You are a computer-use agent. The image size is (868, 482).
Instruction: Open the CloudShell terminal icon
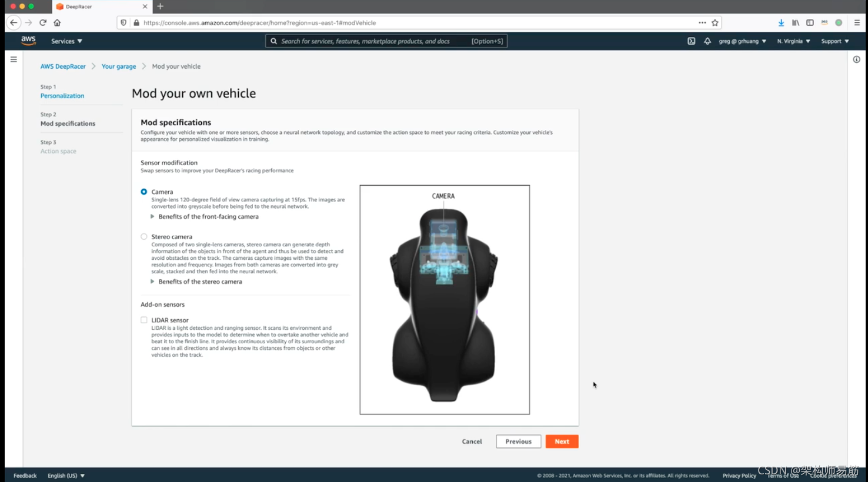coord(691,41)
